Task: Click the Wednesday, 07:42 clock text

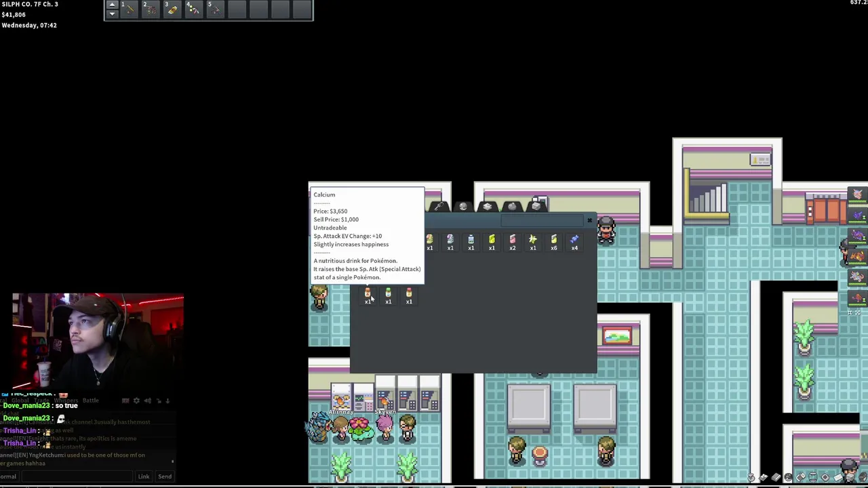Action: pos(29,25)
